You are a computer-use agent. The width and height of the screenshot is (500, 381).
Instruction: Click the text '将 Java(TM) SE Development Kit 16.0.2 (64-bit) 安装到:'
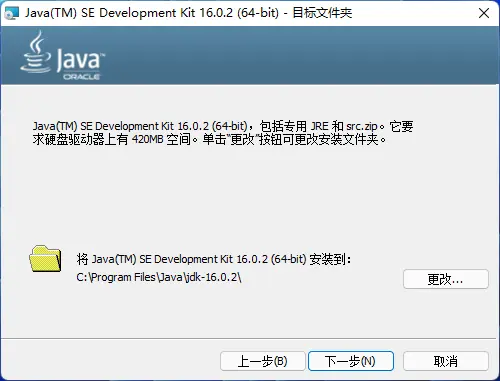click(214, 259)
